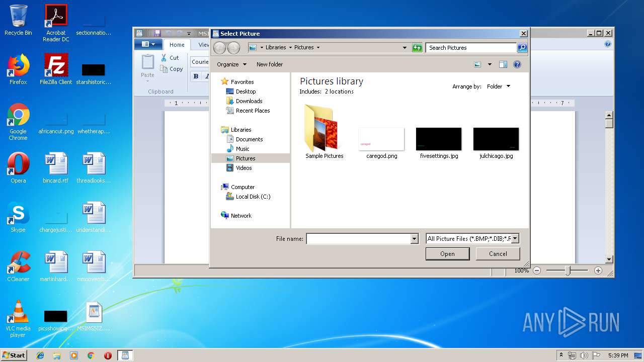The height and width of the screenshot is (362, 644).
Task: Open Opera from the taskbar
Action: pyautogui.click(x=108, y=355)
